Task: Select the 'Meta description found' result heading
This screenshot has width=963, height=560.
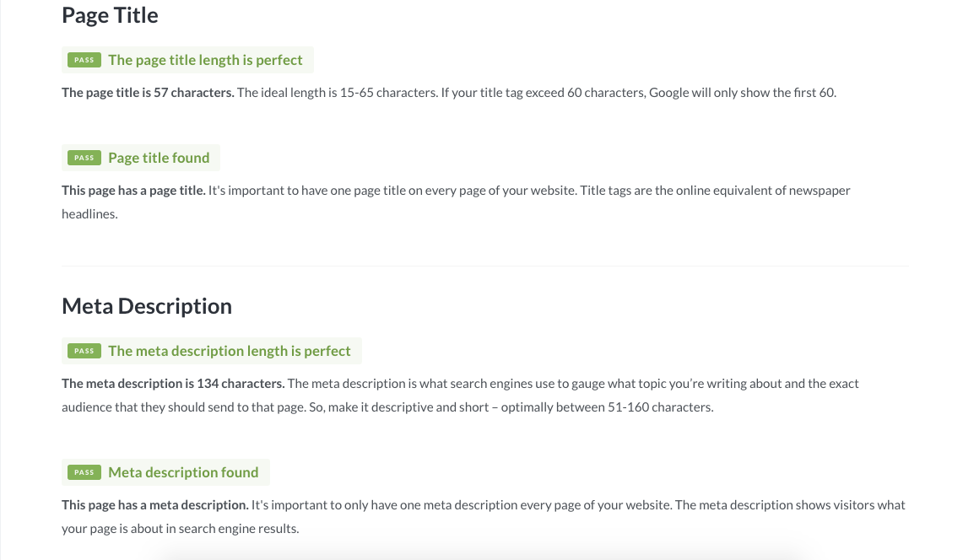Action: tap(183, 473)
